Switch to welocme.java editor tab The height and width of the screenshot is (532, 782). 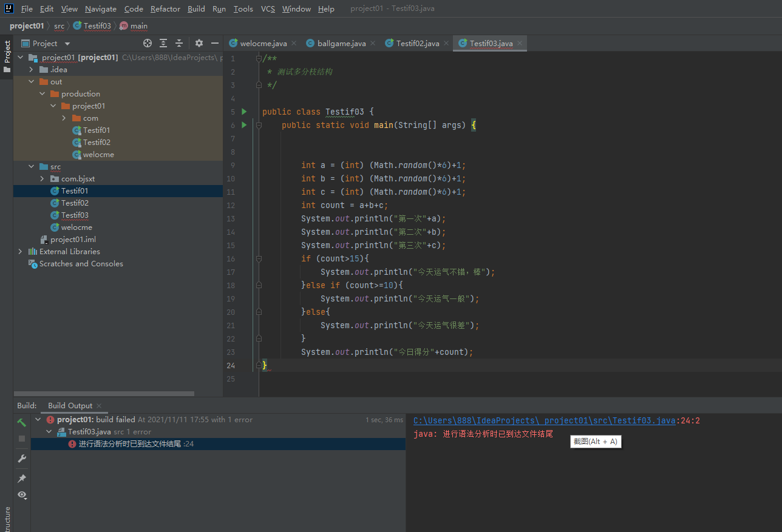click(x=263, y=43)
